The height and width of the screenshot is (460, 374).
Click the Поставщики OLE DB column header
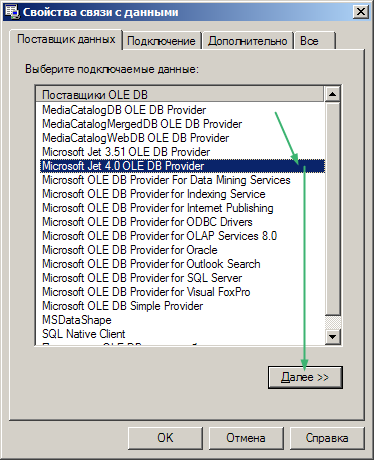pyautogui.click(x=180, y=94)
